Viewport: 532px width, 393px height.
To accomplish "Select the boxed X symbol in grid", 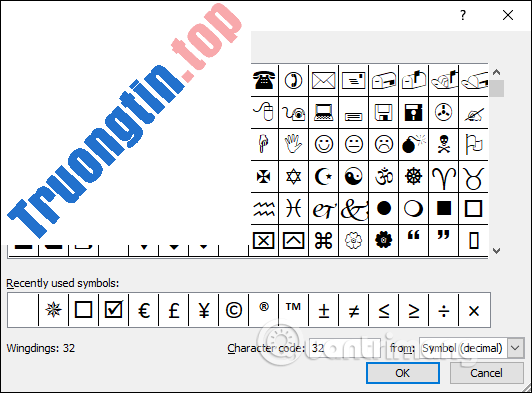I will (264, 241).
